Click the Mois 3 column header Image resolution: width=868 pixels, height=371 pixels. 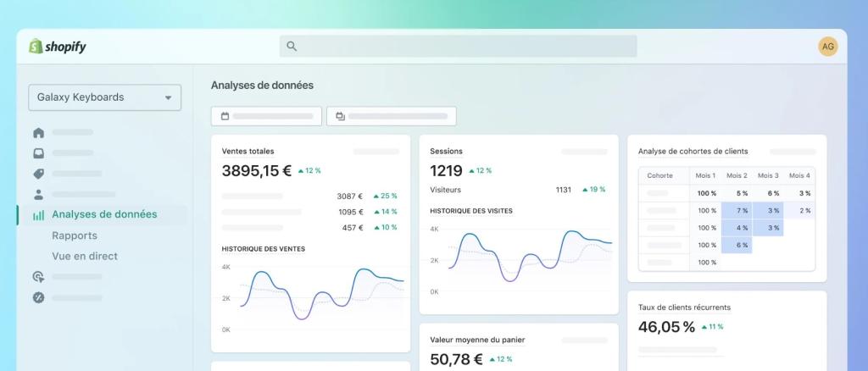click(x=768, y=175)
